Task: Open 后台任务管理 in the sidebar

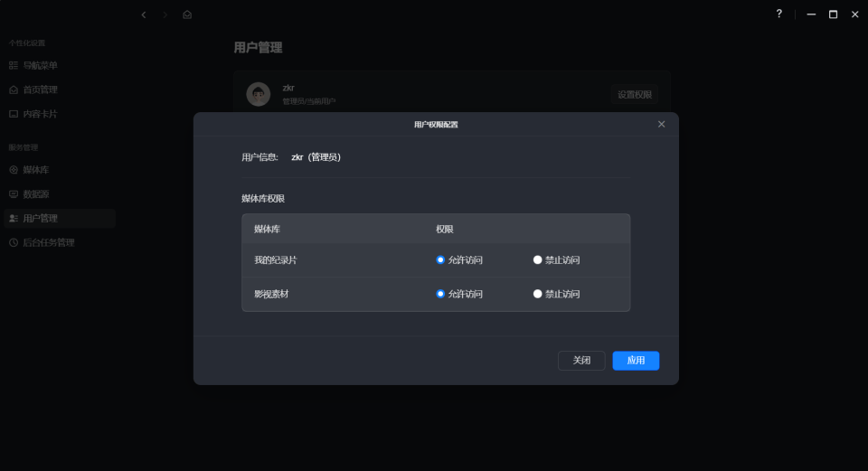Action: tap(60, 242)
